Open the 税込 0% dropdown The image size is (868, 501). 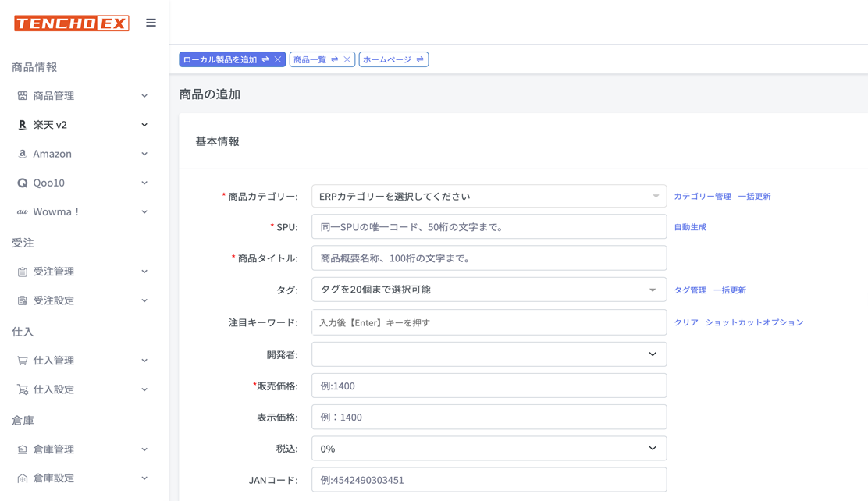click(489, 449)
